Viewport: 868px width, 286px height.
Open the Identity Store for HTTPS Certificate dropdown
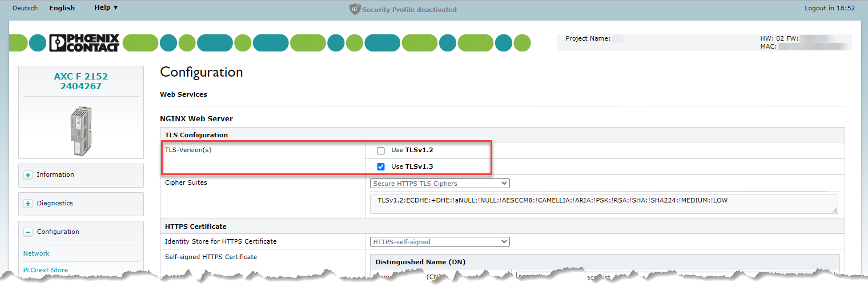tap(440, 242)
